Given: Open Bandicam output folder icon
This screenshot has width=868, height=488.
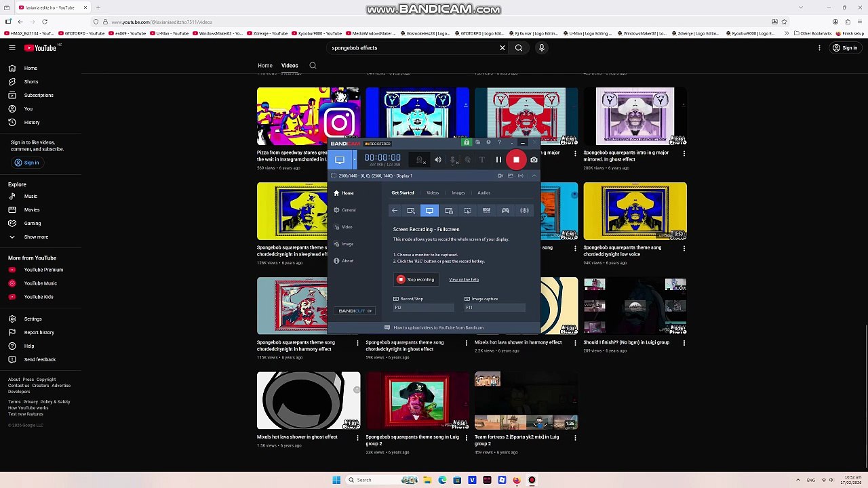Looking at the screenshot, I should 477,142.
